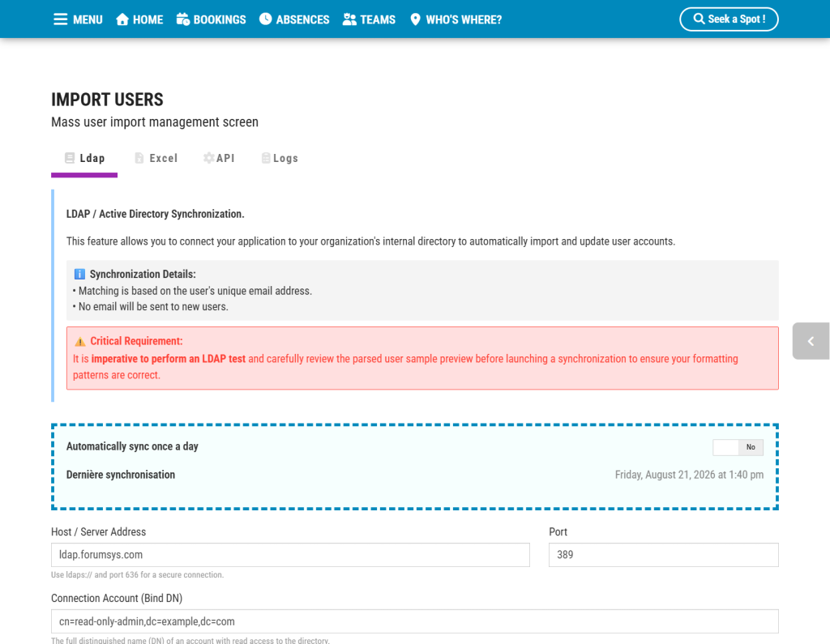Click the 'Dernière synchronisation' label
The height and width of the screenshot is (644, 830).
point(121,475)
